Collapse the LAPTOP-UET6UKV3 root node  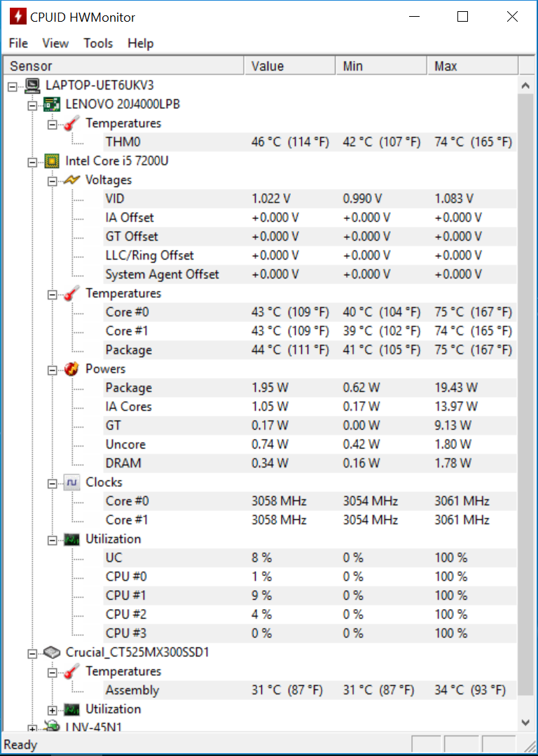[x=13, y=87]
